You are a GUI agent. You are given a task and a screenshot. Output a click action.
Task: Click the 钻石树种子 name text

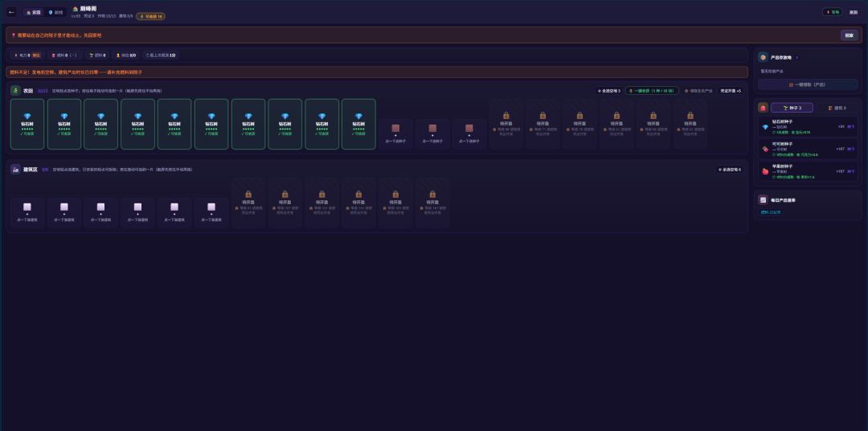click(x=782, y=121)
